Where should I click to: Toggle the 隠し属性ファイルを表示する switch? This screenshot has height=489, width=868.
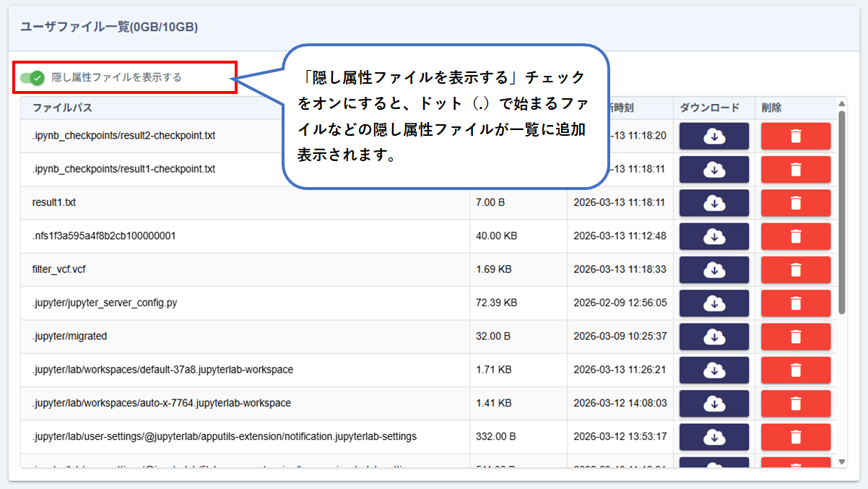(32, 77)
